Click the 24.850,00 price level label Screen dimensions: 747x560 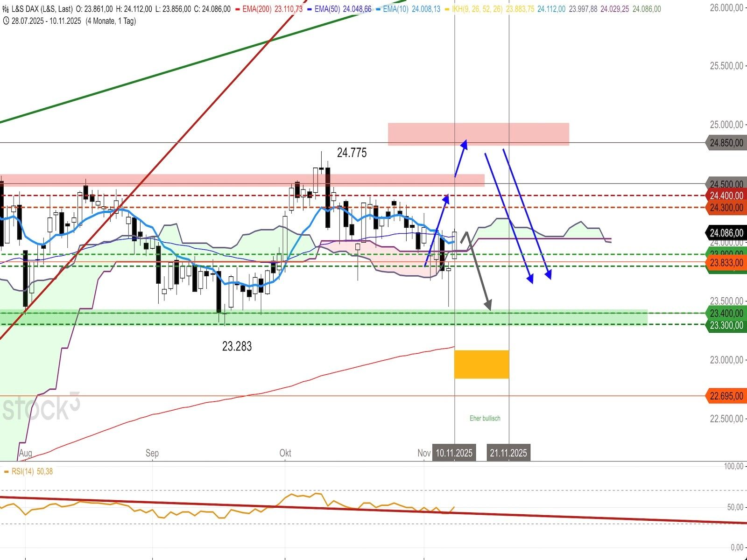coord(726,143)
